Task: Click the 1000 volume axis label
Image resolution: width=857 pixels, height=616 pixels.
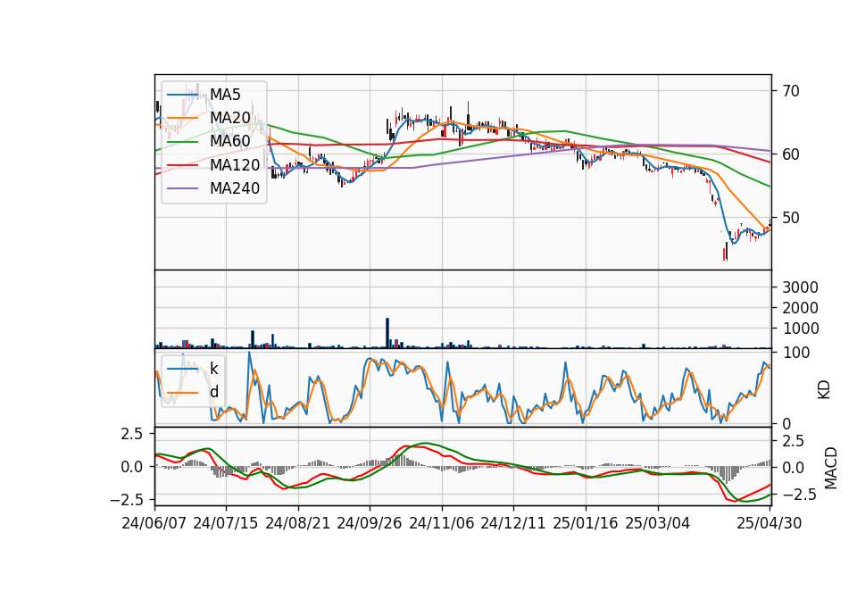Action: click(800, 329)
